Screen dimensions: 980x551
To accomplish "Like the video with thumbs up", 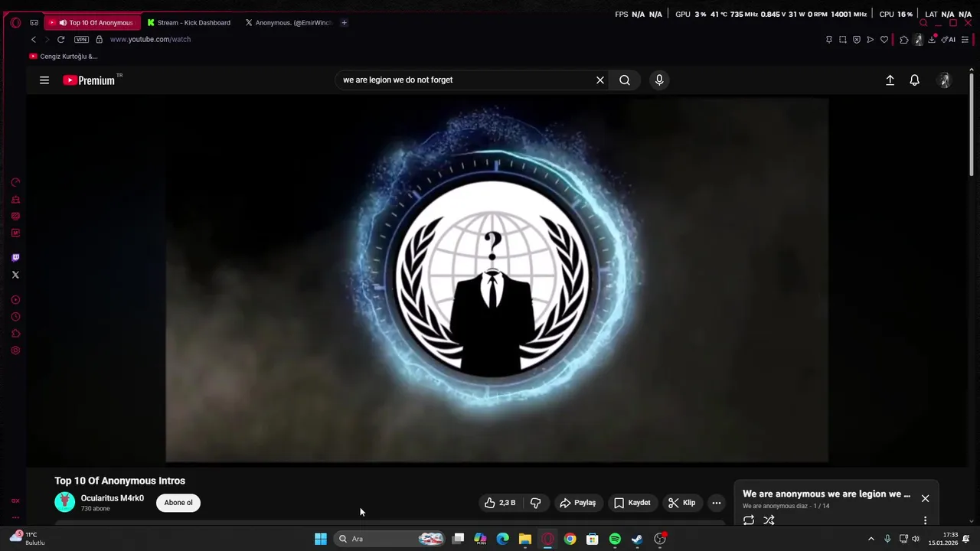I will 500,503.
